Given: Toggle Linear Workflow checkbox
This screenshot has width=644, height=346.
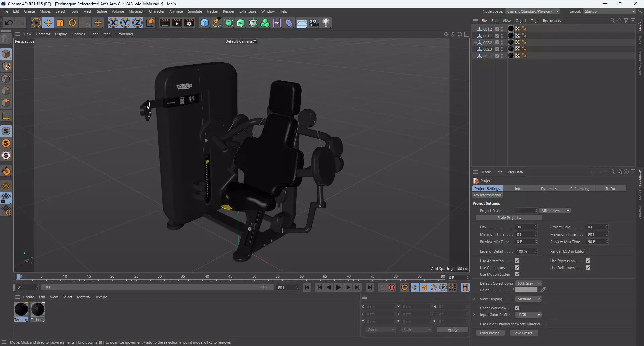Looking at the screenshot, I should point(517,308).
